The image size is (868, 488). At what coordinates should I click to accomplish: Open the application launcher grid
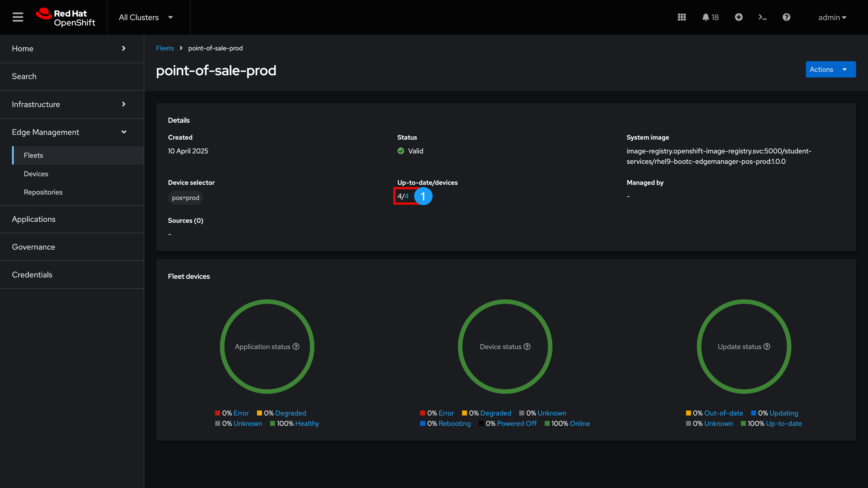[x=682, y=17]
